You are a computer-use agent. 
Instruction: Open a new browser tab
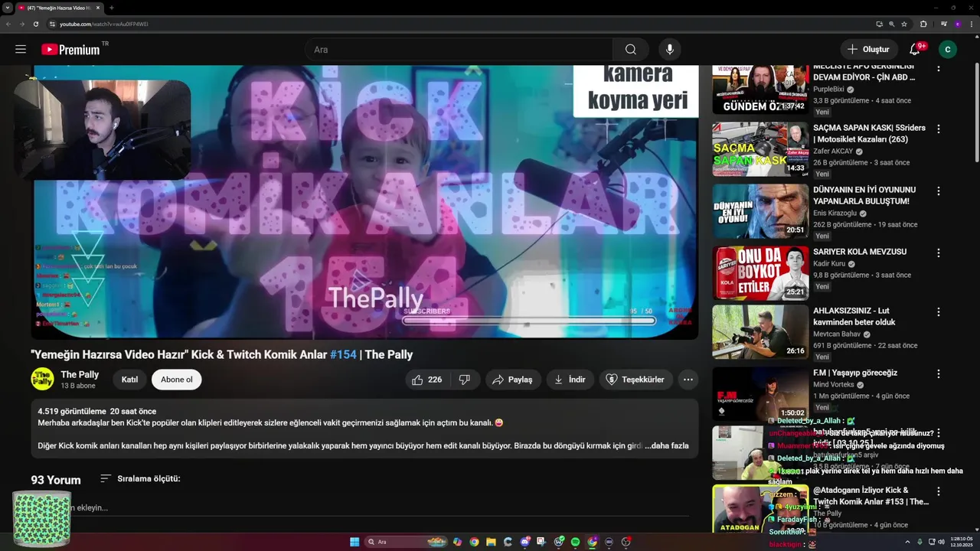click(x=112, y=8)
